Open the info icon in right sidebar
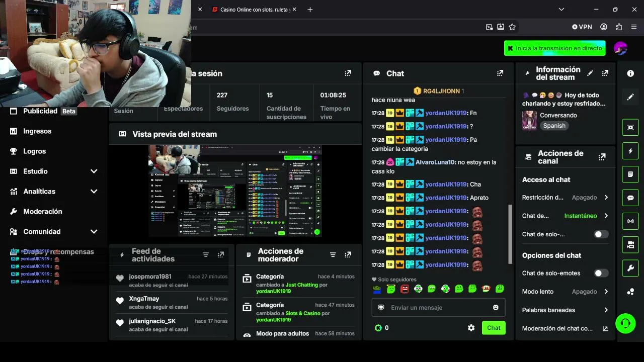 point(630,73)
